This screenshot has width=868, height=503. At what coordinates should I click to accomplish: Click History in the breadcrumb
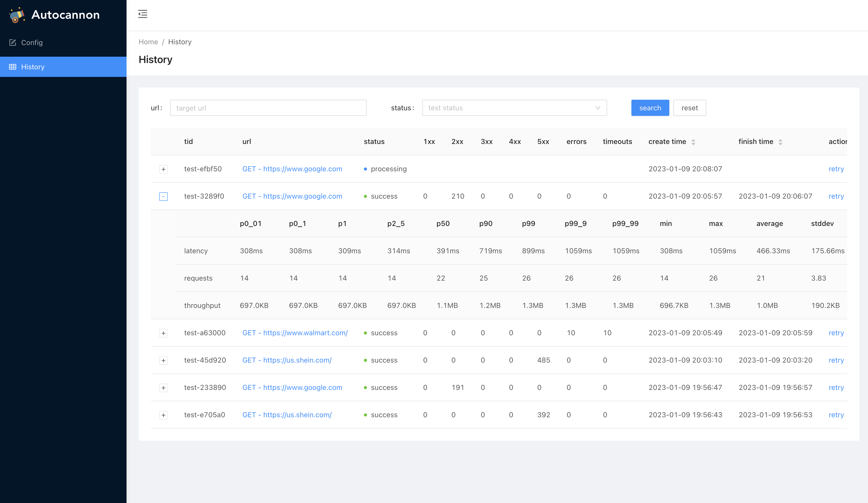[180, 42]
